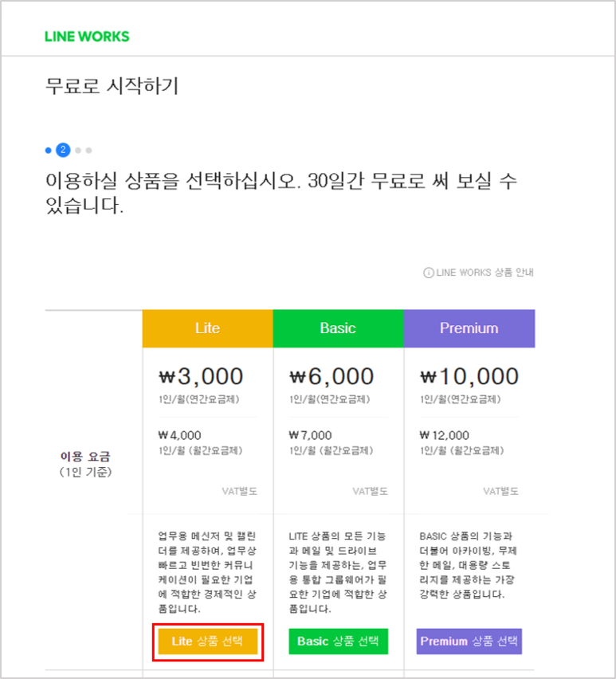Click the ₩3,000 Lite annual price
This screenshot has height=679, width=616.
coord(201,376)
